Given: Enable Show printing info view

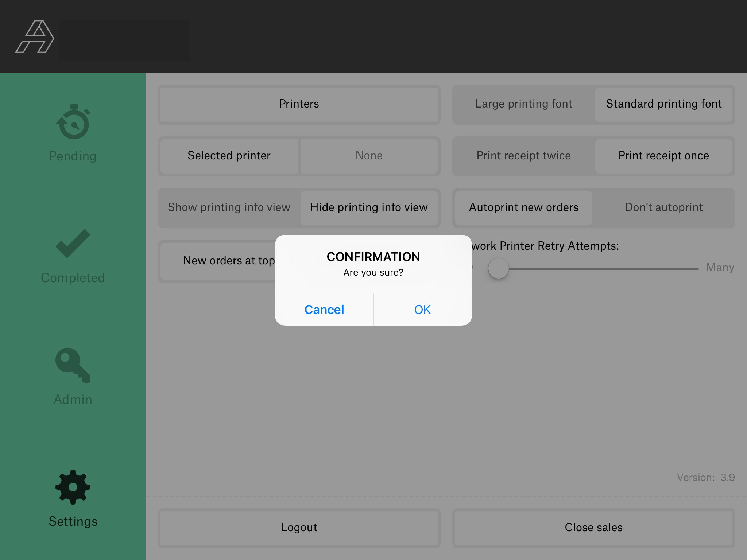Looking at the screenshot, I should (229, 207).
